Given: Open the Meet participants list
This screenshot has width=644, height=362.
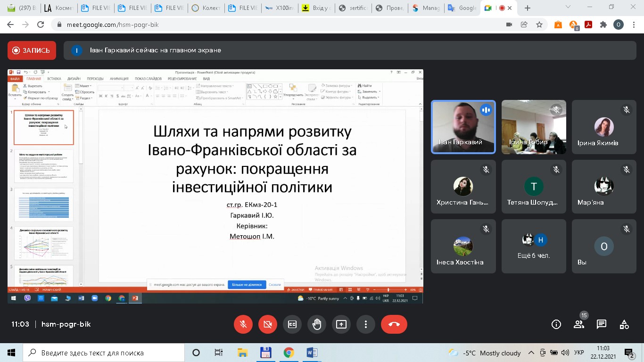Looking at the screenshot, I should 578,324.
